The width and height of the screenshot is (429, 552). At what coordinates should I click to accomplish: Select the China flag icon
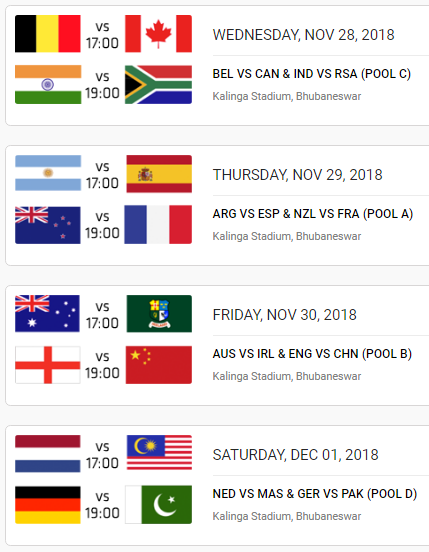pos(159,365)
